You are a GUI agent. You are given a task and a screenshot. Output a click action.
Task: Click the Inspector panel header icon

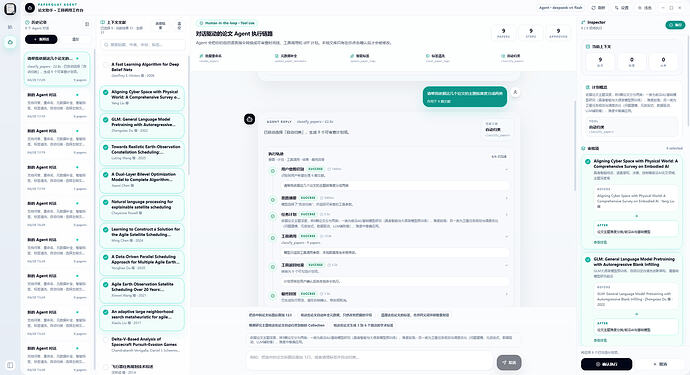click(x=584, y=22)
